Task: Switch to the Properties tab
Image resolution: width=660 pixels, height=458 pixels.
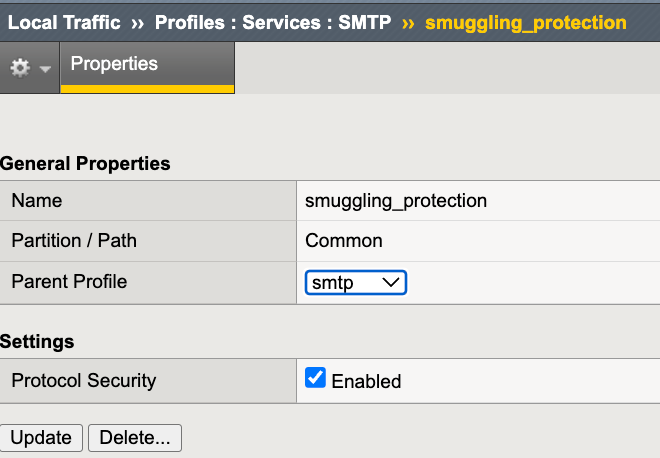Action: click(114, 64)
